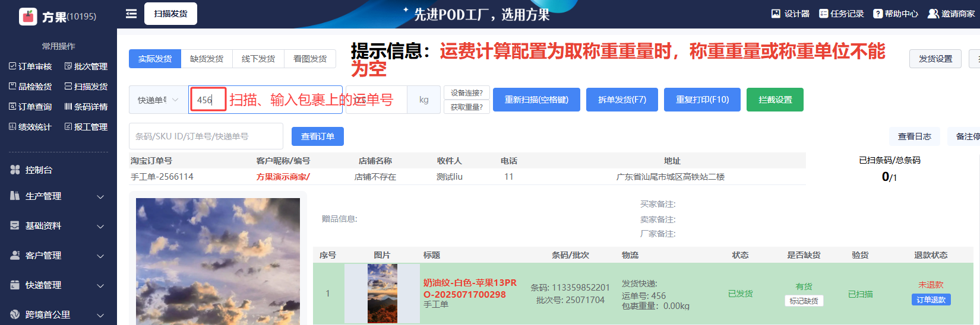The image size is (980, 325).
Task: Click the 标记缺货 button in order row
Action: tap(804, 301)
